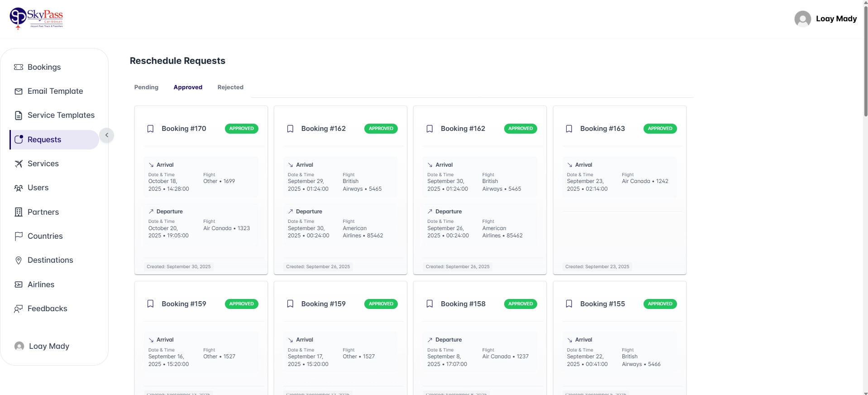Click 'Created: September 23, 2025' label
The height and width of the screenshot is (395, 868).
tap(597, 267)
